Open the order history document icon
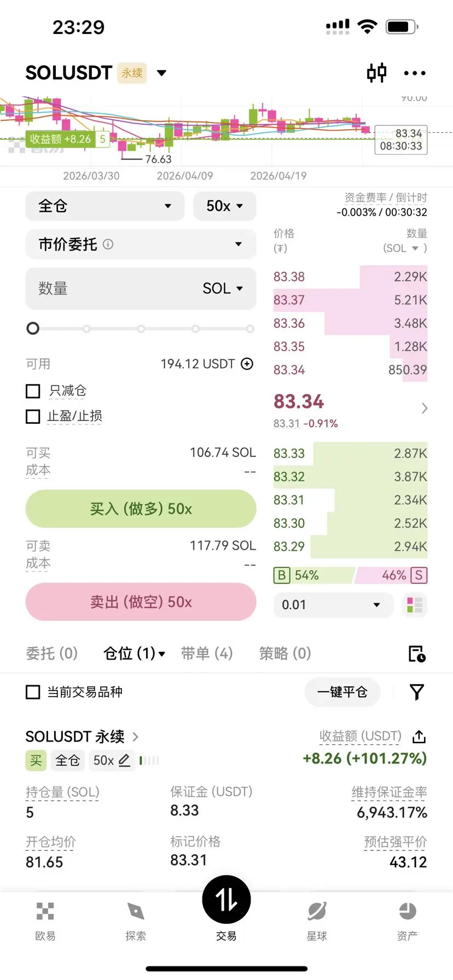The image size is (453, 980). (417, 654)
